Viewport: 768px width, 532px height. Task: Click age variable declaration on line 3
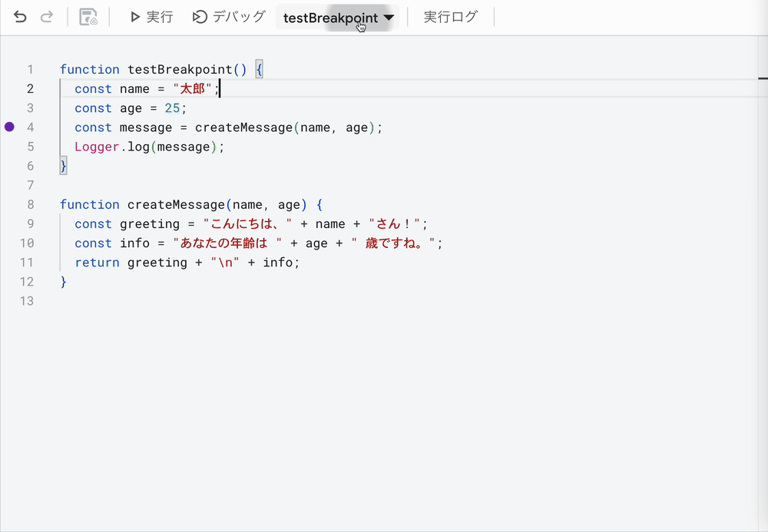click(131, 108)
